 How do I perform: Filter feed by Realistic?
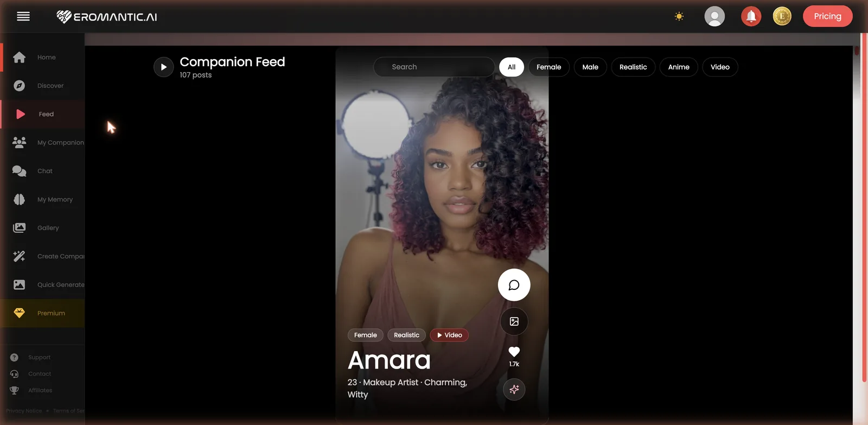633,67
